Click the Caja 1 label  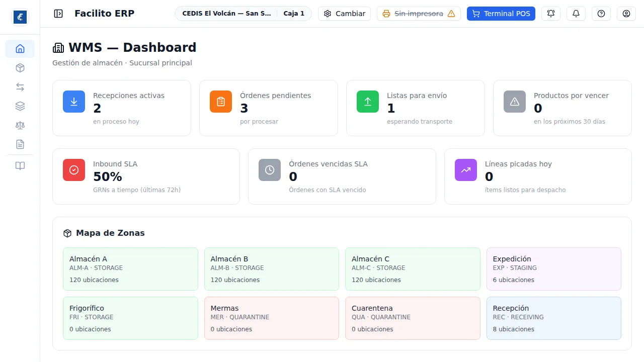click(x=294, y=14)
